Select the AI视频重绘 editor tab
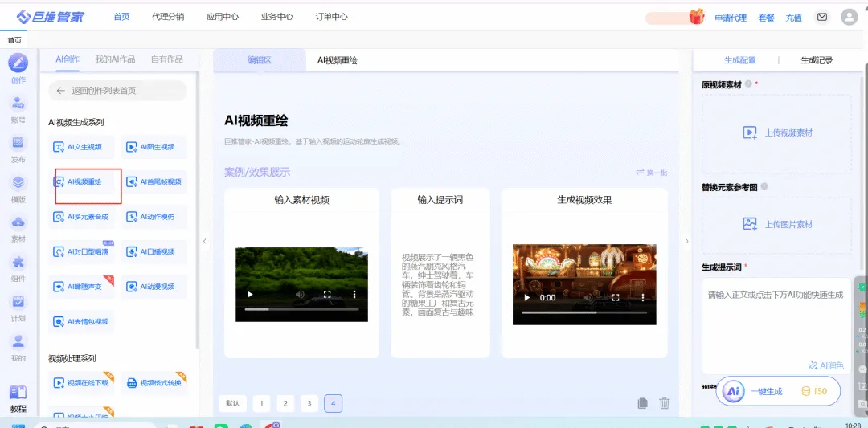Image resolution: width=868 pixels, height=428 pixels. click(337, 60)
